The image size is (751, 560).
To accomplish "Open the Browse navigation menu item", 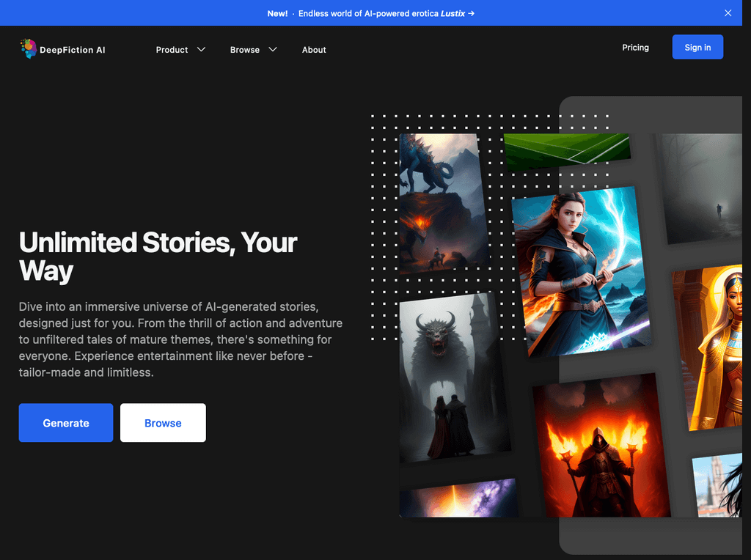I will click(x=245, y=50).
